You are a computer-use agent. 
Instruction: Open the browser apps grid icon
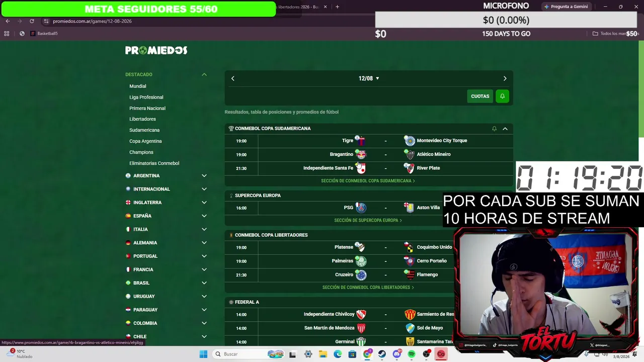point(7,34)
